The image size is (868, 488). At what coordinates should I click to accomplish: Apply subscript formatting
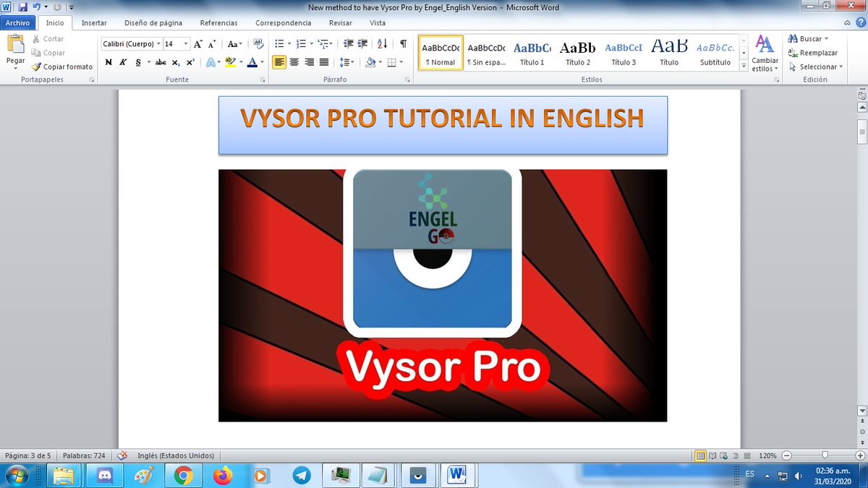click(176, 62)
